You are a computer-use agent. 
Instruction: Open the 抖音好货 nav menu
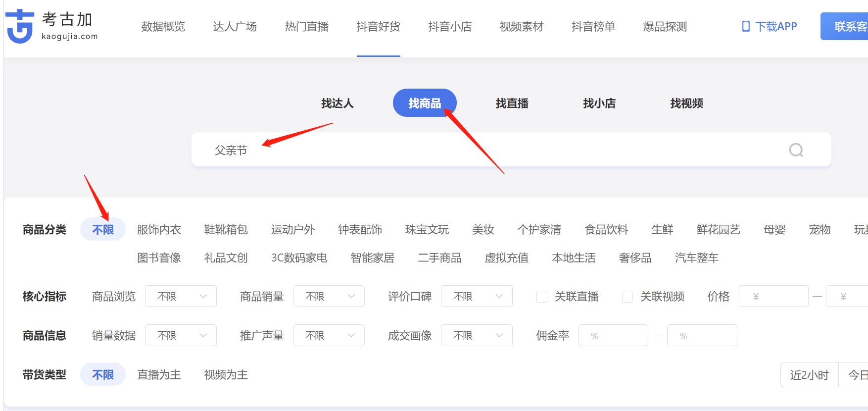pyautogui.click(x=378, y=26)
